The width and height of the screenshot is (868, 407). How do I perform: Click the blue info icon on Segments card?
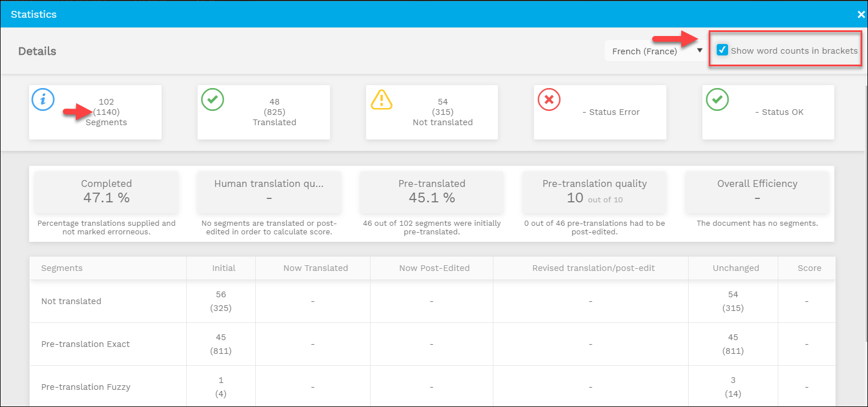[42, 100]
